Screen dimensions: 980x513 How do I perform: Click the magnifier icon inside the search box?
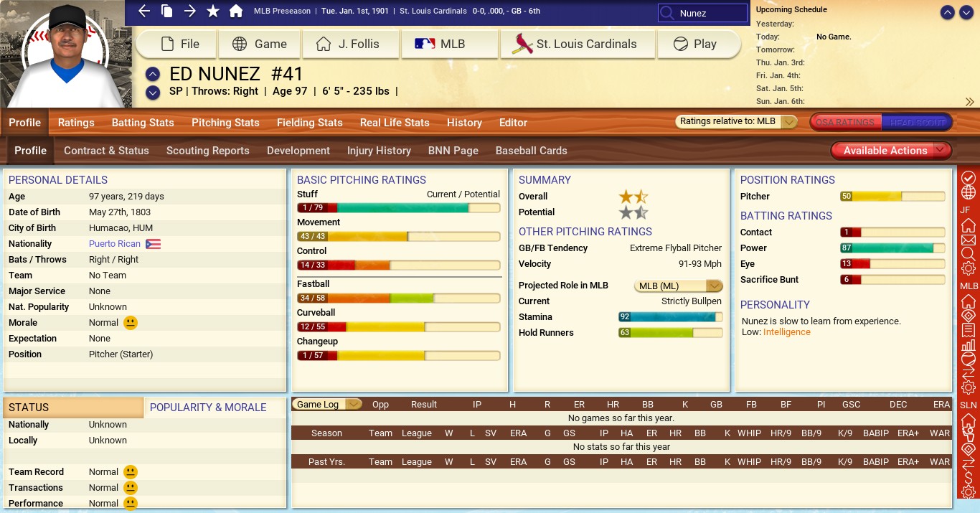point(667,13)
